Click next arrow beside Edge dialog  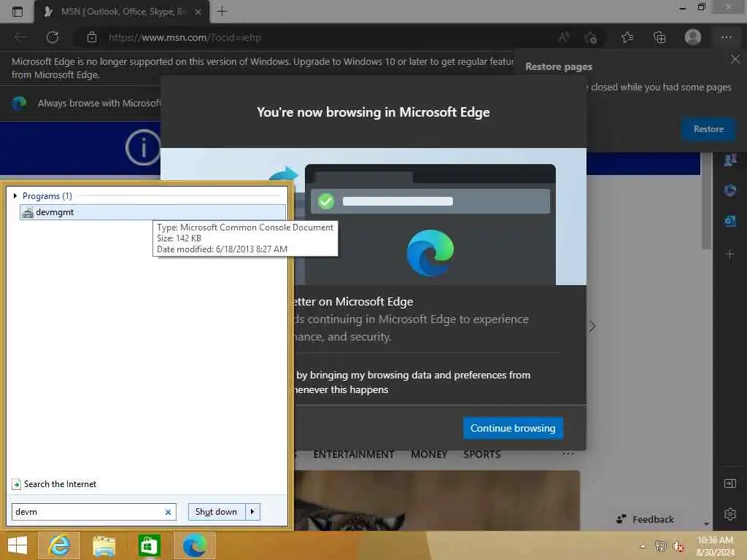(x=592, y=326)
